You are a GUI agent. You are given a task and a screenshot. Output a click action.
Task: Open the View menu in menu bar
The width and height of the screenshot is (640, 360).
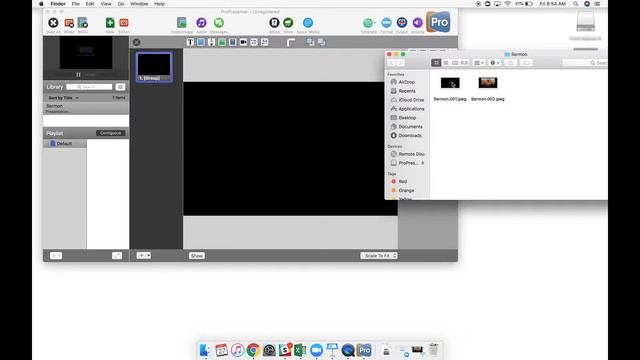click(x=106, y=4)
